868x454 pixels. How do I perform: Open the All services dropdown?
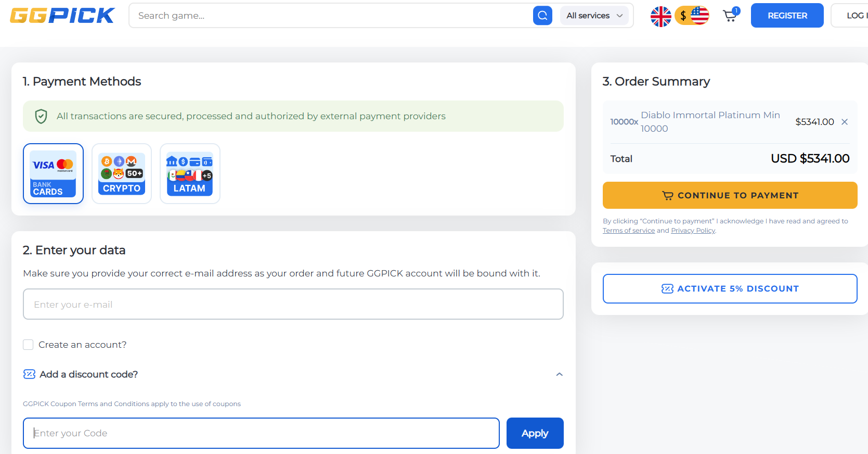coord(594,16)
